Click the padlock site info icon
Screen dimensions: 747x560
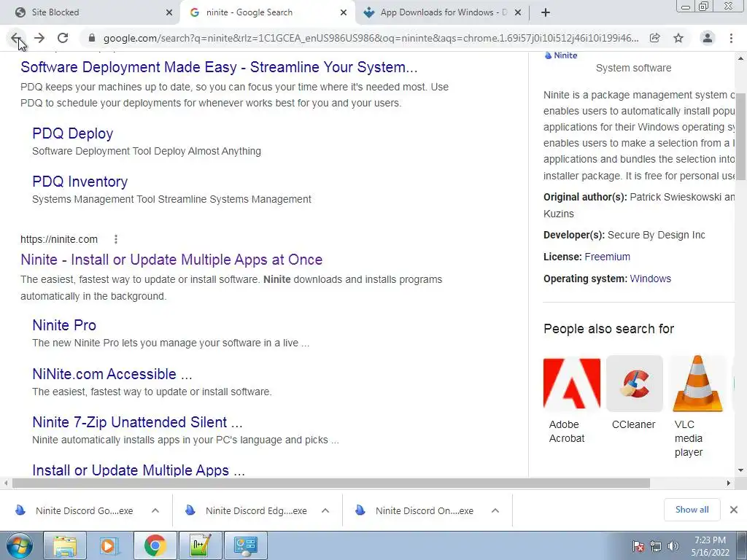pyautogui.click(x=92, y=38)
